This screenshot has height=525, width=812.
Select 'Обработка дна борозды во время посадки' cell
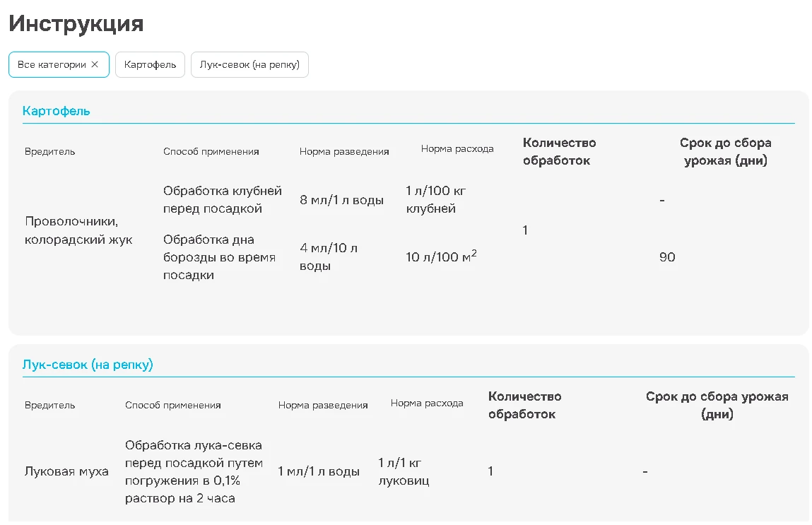tap(219, 257)
